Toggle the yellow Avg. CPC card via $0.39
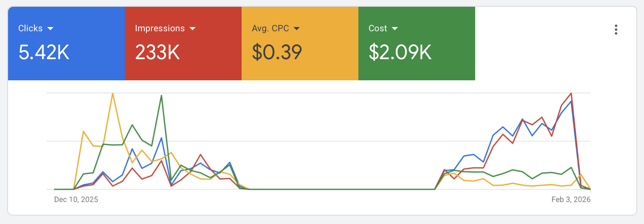This screenshot has width=644, height=224. (x=277, y=52)
